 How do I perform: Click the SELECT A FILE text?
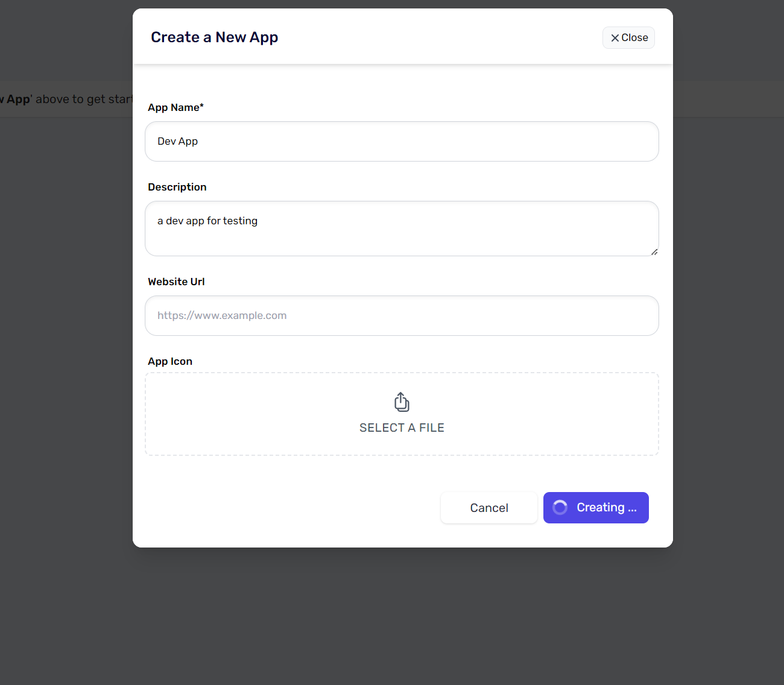(402, 428)
